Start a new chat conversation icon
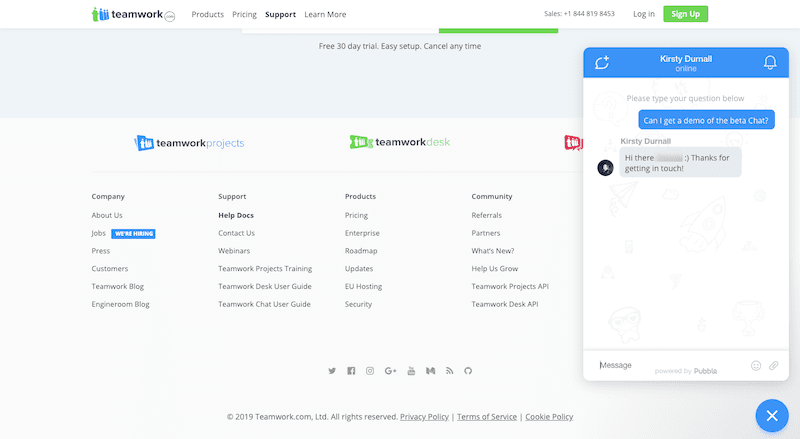Viewport: 800px width, 439px height. point(602,62)
